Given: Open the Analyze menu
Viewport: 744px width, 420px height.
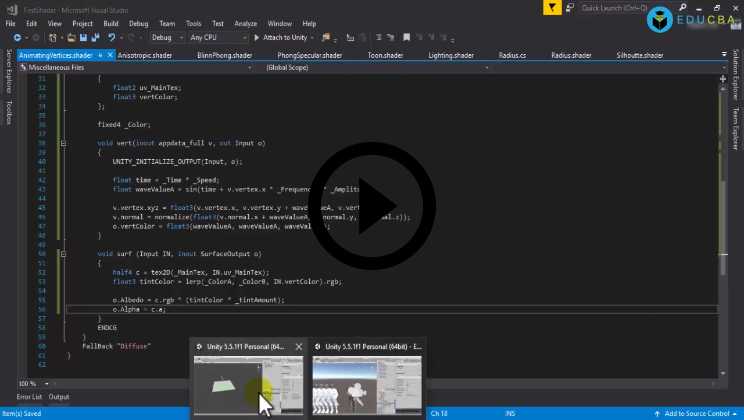Looking at the screenshot, I should point(246,23).
